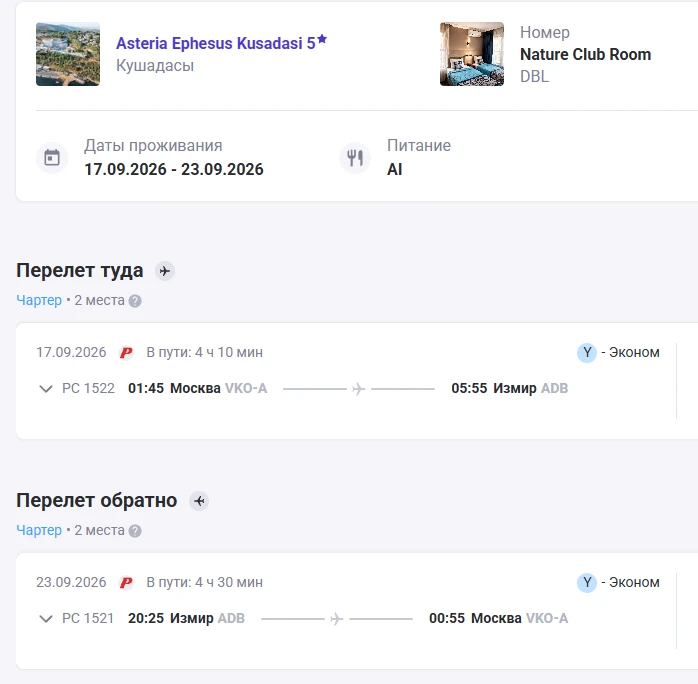
Task: Open the Чартер link under Перелет обратно
Action: click(39, 530)
